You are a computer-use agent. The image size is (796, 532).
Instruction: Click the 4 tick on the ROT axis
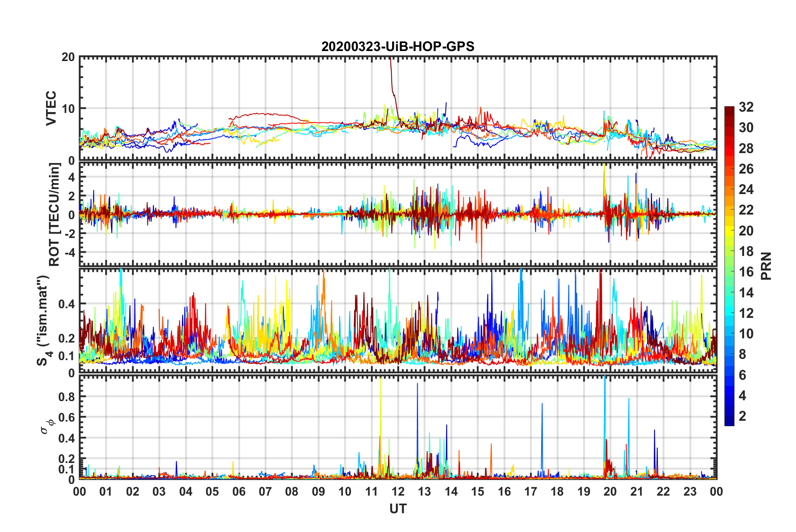(x=72, y=177)
